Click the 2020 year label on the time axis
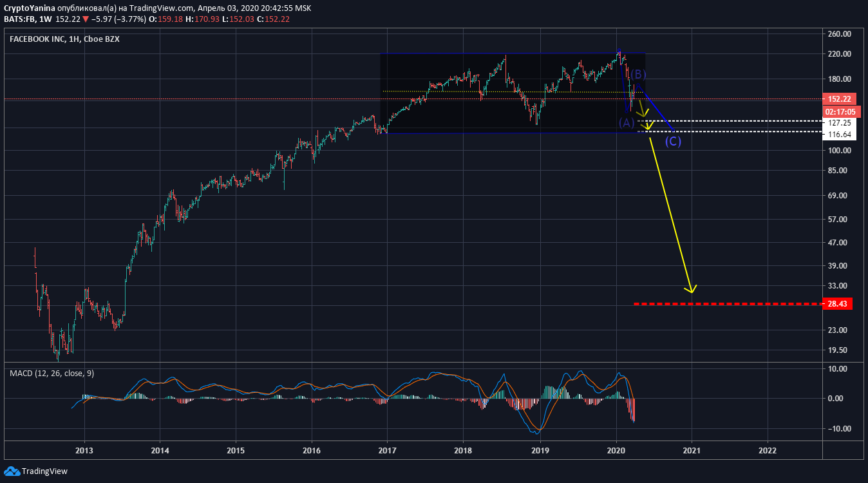Screen dimensions: 868x483 click(x=616, y=450)
